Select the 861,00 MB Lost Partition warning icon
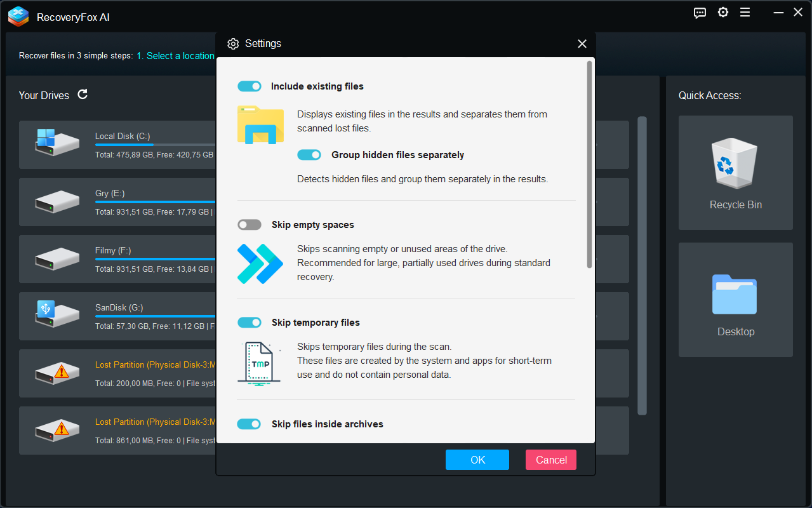 click(x=57, y=430)
